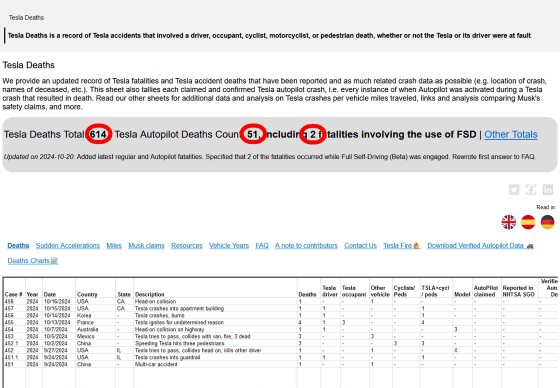This screenshot has width=560, height=388.
Task: Open A note to contributors
Action: click(x=306, y=245)
